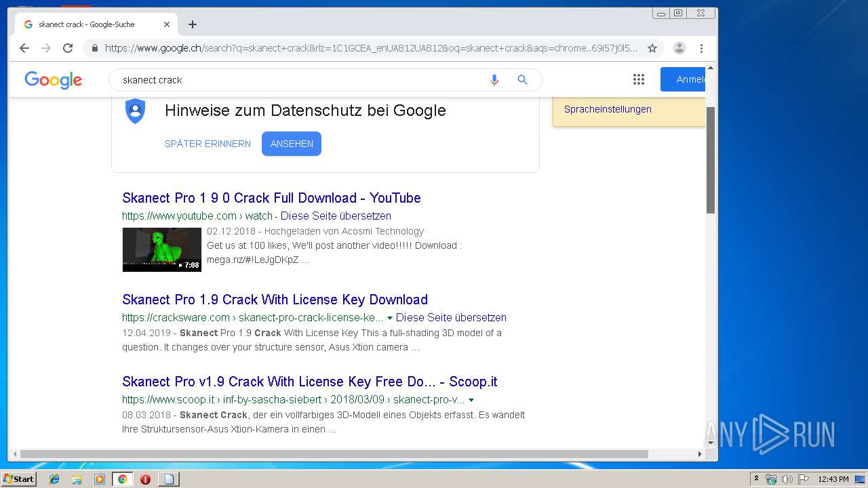Click the scroll right arrow
This screenshot has width=868, height=488.
pos(700,454)
